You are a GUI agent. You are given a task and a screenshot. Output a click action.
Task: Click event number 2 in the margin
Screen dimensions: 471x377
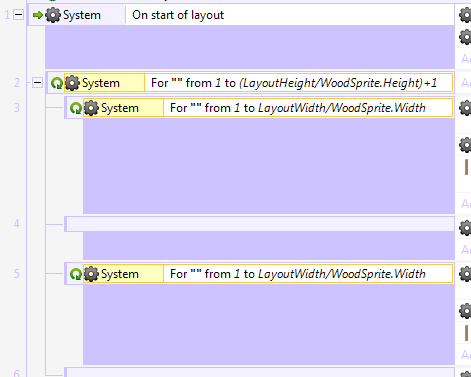(x=17, y=83)
